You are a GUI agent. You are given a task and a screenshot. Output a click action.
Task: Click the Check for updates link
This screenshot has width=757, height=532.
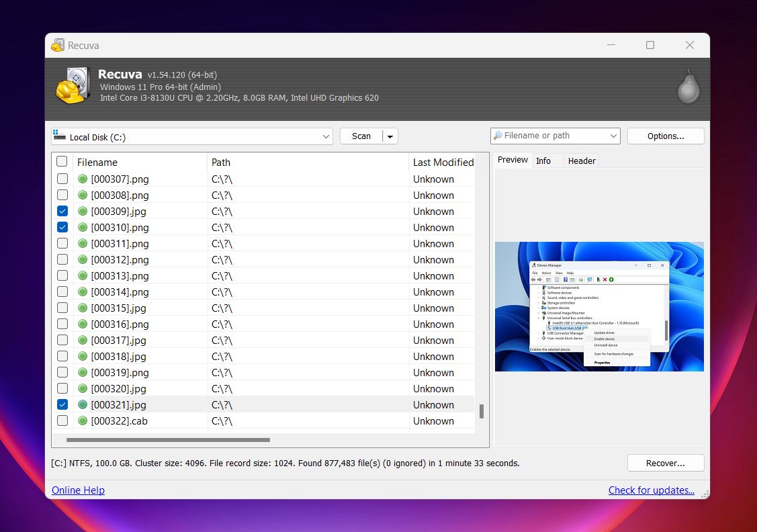(x=652, y=490)
